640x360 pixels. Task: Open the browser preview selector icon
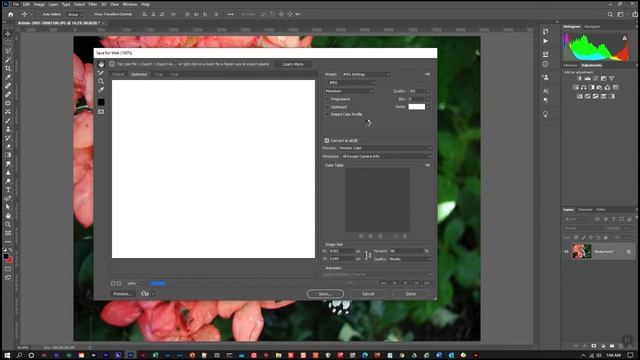pos(146,294)
